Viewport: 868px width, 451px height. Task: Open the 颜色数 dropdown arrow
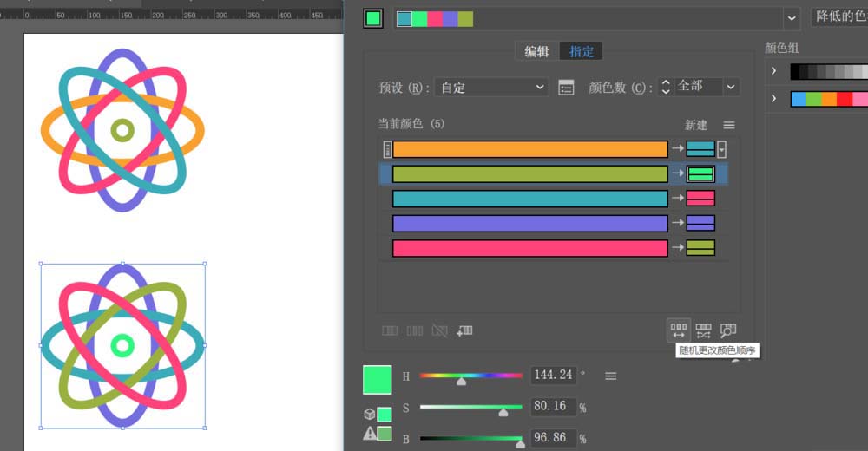731,87
